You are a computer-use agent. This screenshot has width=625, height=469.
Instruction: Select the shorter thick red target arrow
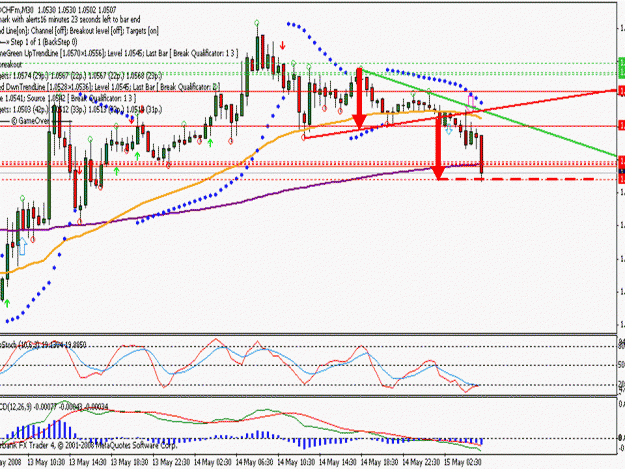pos(360,98)
